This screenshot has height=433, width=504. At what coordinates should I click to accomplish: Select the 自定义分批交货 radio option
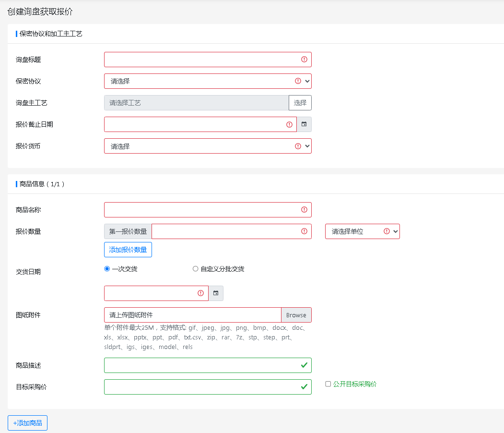coord(196,269)
